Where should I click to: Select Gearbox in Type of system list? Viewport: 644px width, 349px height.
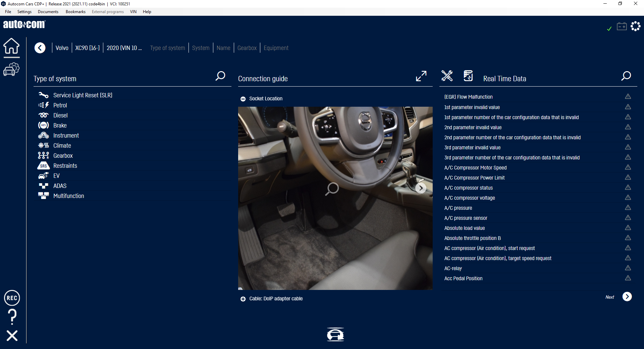coord(63,156)
